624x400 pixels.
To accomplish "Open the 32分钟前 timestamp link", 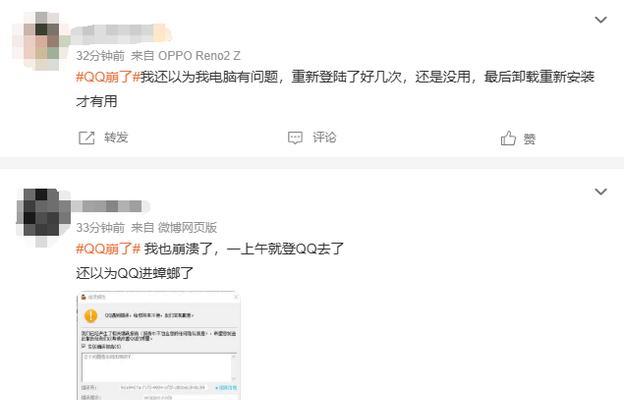I will 100,56.
